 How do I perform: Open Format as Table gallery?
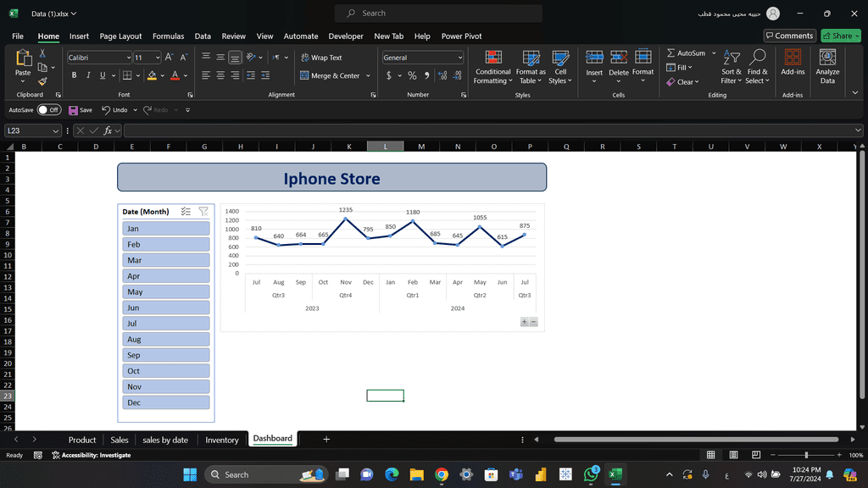[x=531, y=67]
